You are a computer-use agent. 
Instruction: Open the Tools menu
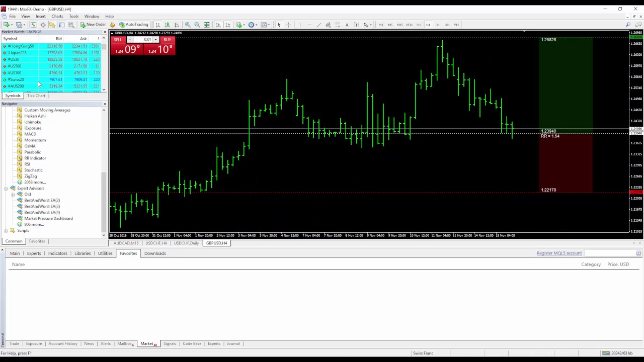pos(73,16)
